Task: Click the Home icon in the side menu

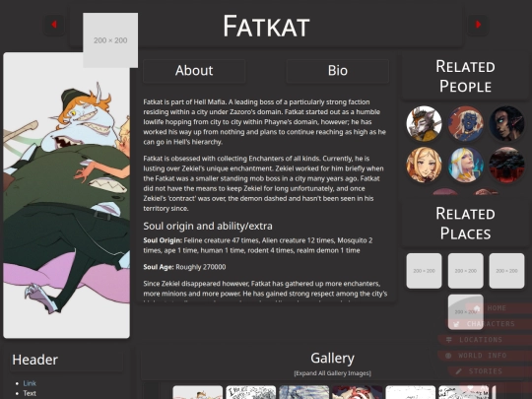Action: coord(477,308)
